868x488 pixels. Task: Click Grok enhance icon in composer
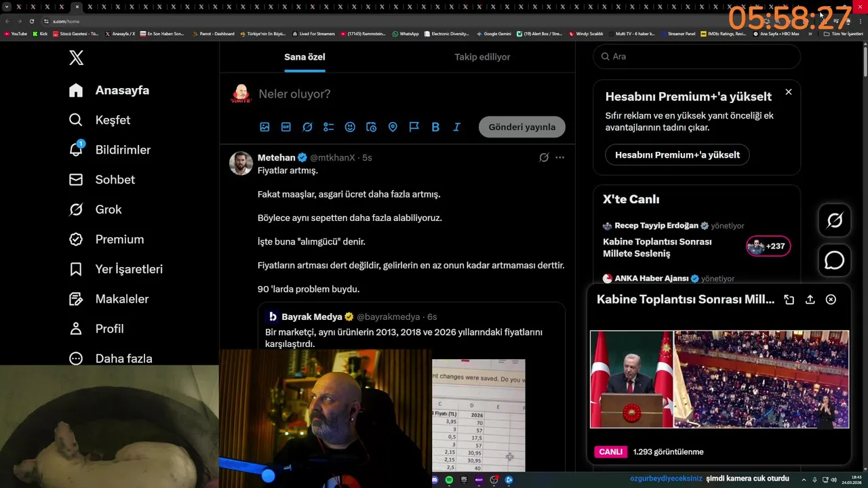[x=307, y=127]
